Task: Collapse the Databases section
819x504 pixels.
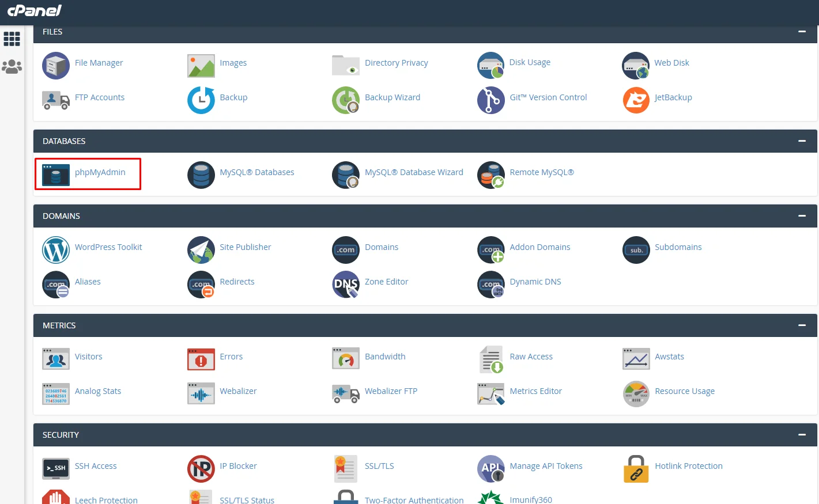Action: [x=802, y=141]
